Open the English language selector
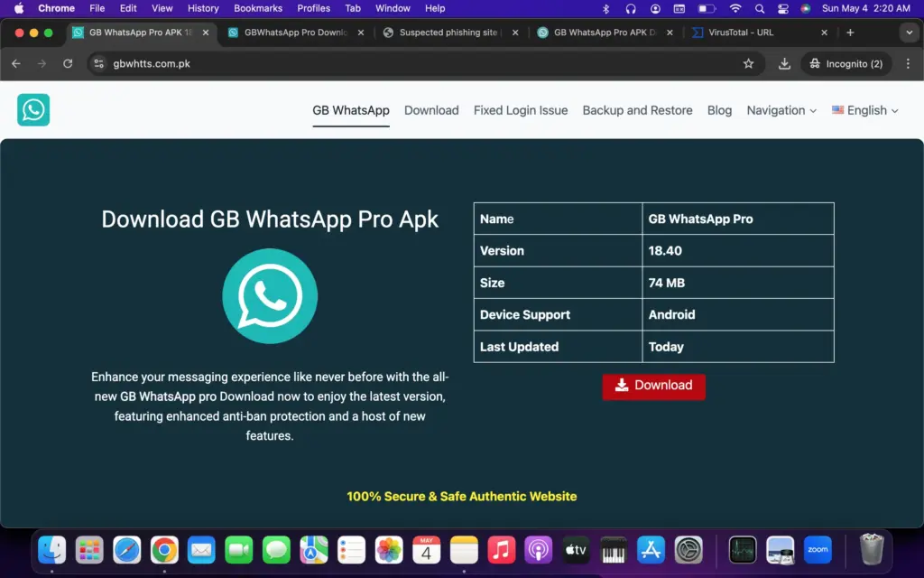This screenshot has height=578, width=924. pyautogui.click(x=865, y=110)
